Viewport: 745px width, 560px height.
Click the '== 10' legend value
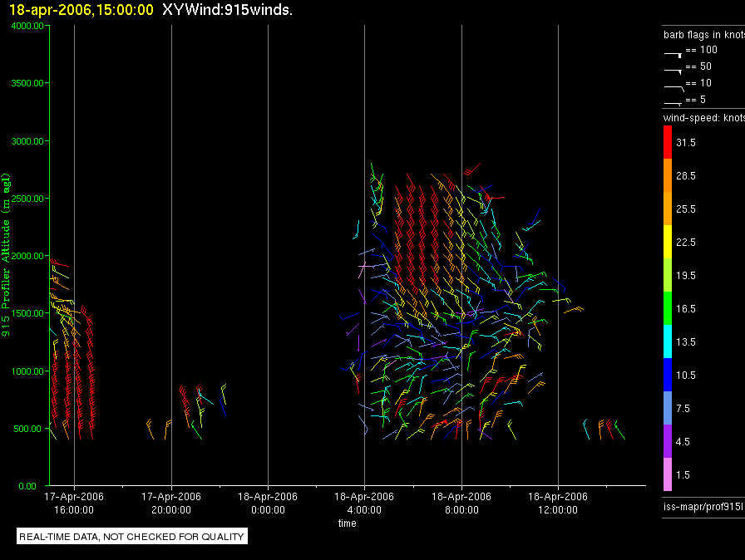(698, 83)
